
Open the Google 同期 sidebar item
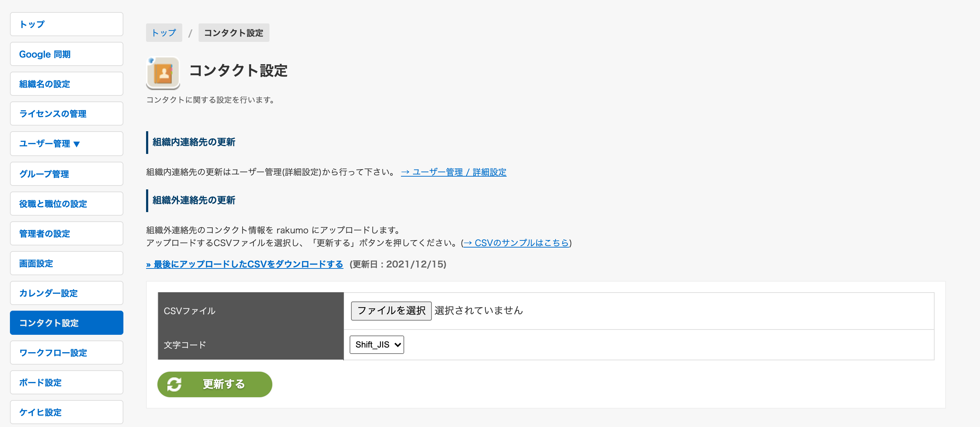[x=67, y=54]
